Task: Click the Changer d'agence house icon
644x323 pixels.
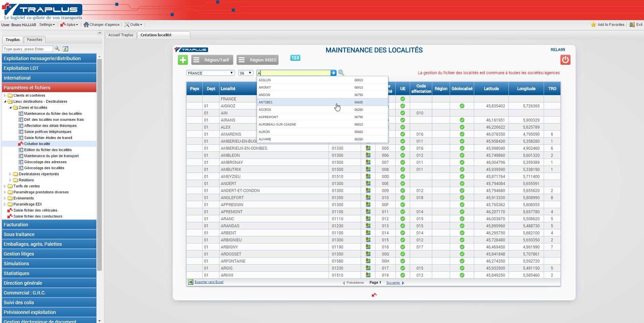Action: tap(86, 25)
